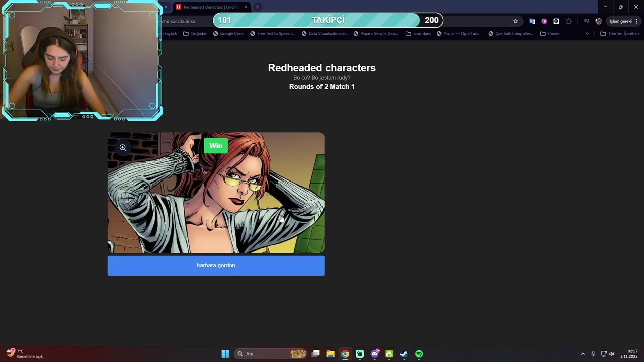
Task: Click the Google Translate extension icon
Action: [x=532, y=21]
